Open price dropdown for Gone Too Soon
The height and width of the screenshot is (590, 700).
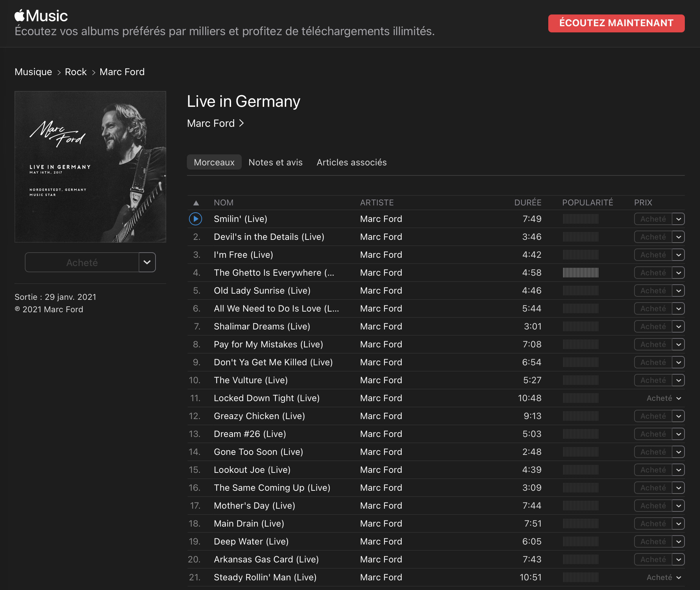pos(678,452)
